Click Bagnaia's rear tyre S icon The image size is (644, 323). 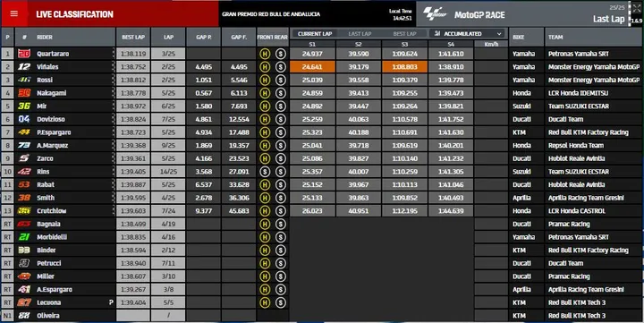pos(281,224)
